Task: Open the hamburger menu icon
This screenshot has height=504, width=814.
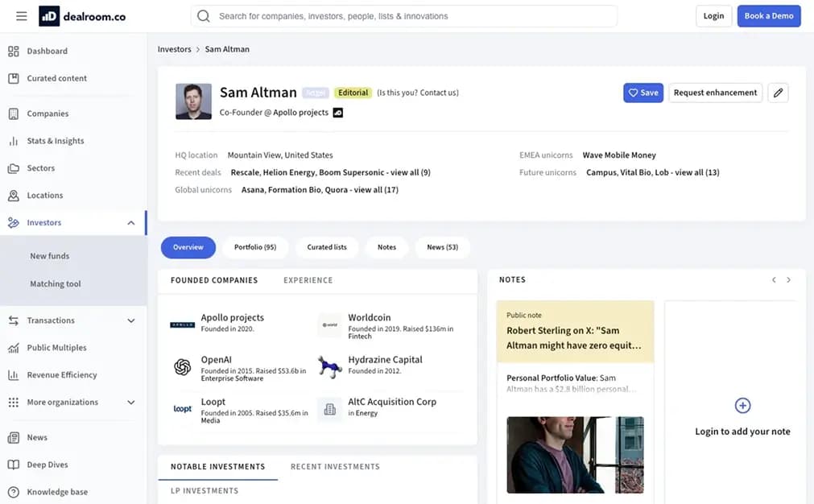Action: click(x=21, y=16)
